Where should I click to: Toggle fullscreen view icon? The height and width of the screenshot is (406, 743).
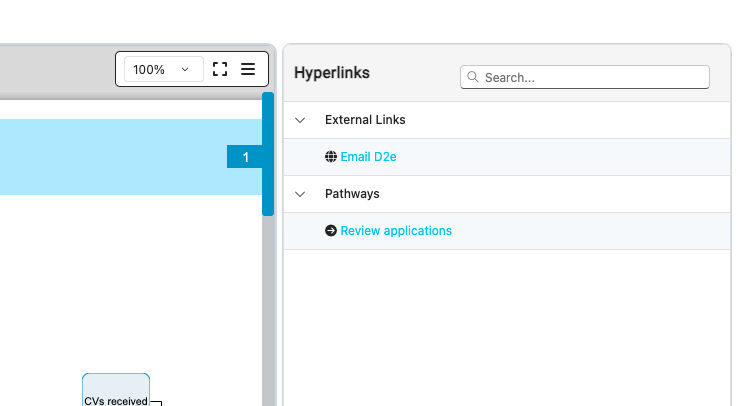click(220, 69)
